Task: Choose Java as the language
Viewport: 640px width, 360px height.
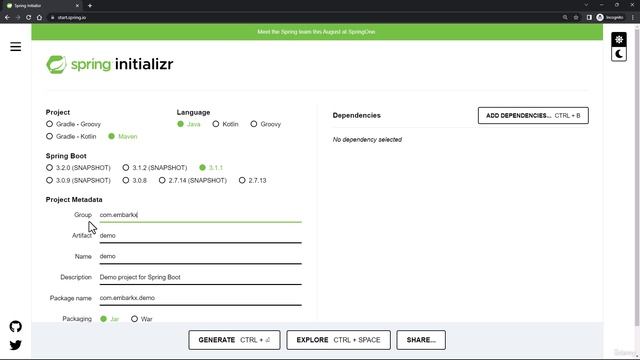Action: click(189, 124)
